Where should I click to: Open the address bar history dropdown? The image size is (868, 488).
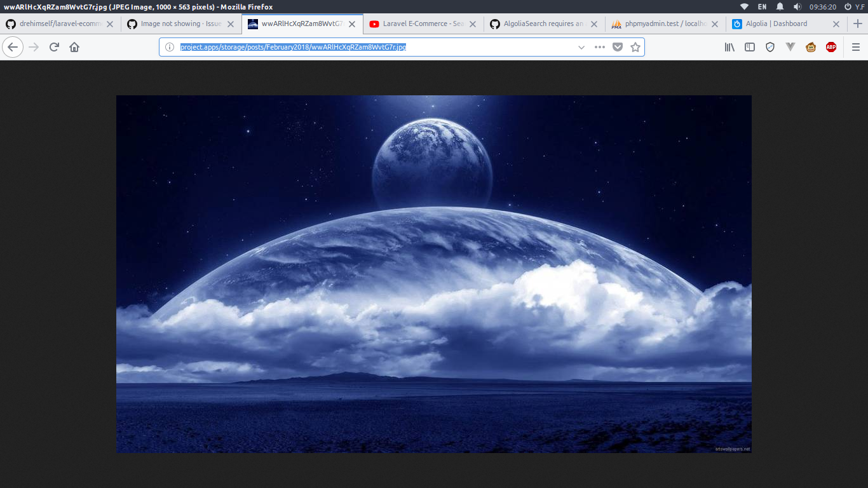[581, 46]
